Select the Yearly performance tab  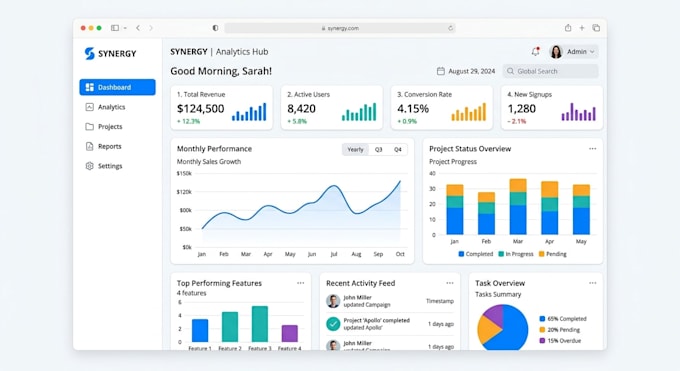pyautogui.click(x=355, y=149)
